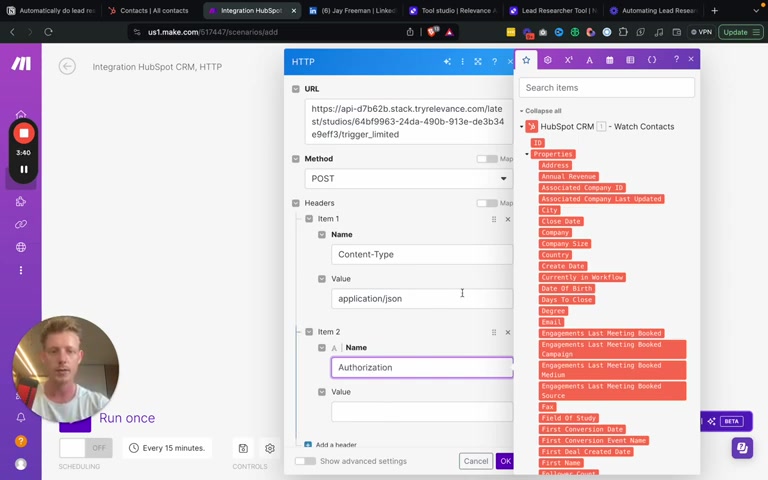Open HTTP module help question mark
768x480 pixels.
pos(495,62)
